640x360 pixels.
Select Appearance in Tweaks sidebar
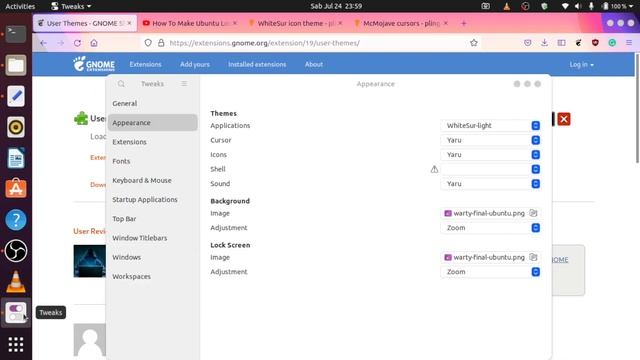pos(153,123)
